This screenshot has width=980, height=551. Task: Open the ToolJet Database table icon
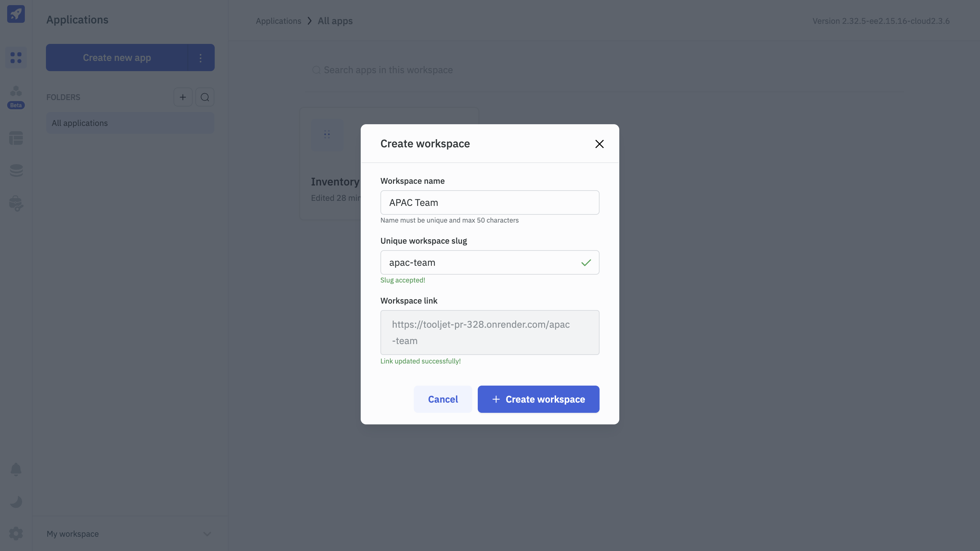coord(16,138)
